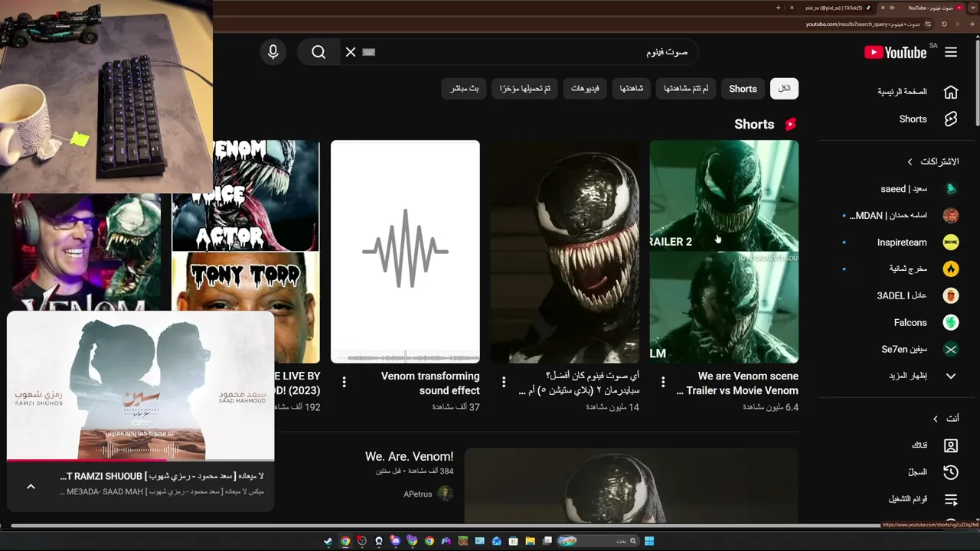Open options menu for We are Venom scene short
Screen dimensions: 980x551
(x=663, y=382)
